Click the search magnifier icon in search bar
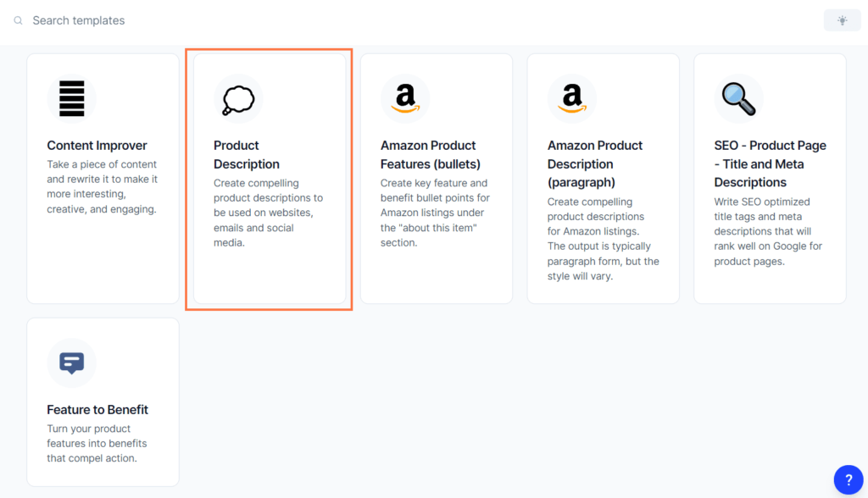 click(x=19, y=20)
